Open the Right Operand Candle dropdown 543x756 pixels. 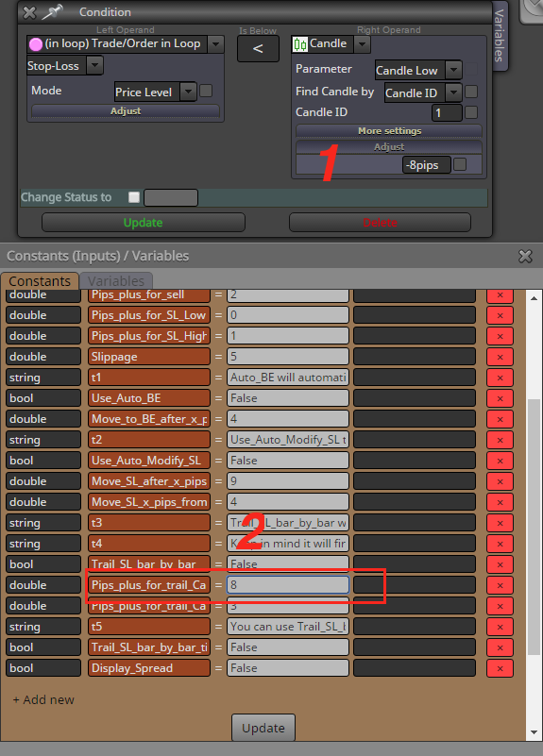coord(363,45)
